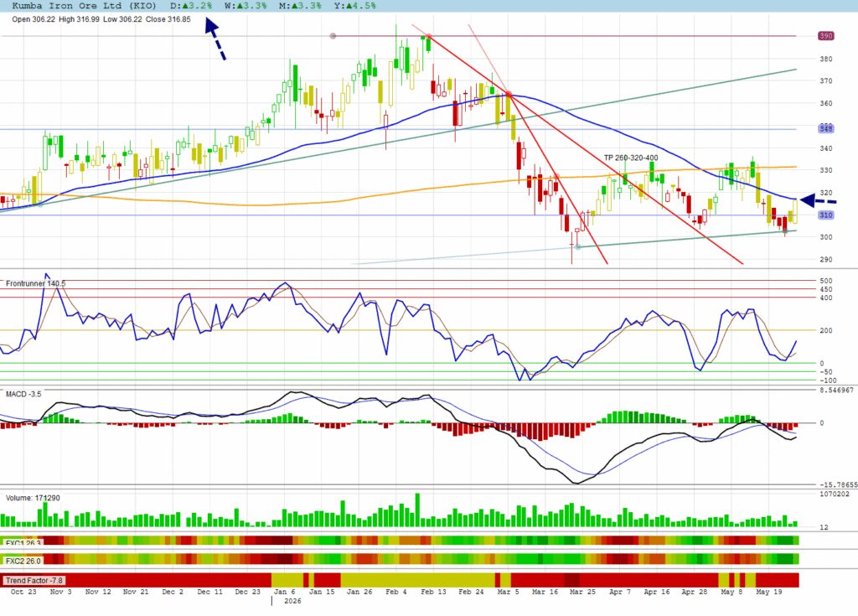858x616 pixels.
Task: Click the Volume: 171290 label
Action: [x=33, y=498]
